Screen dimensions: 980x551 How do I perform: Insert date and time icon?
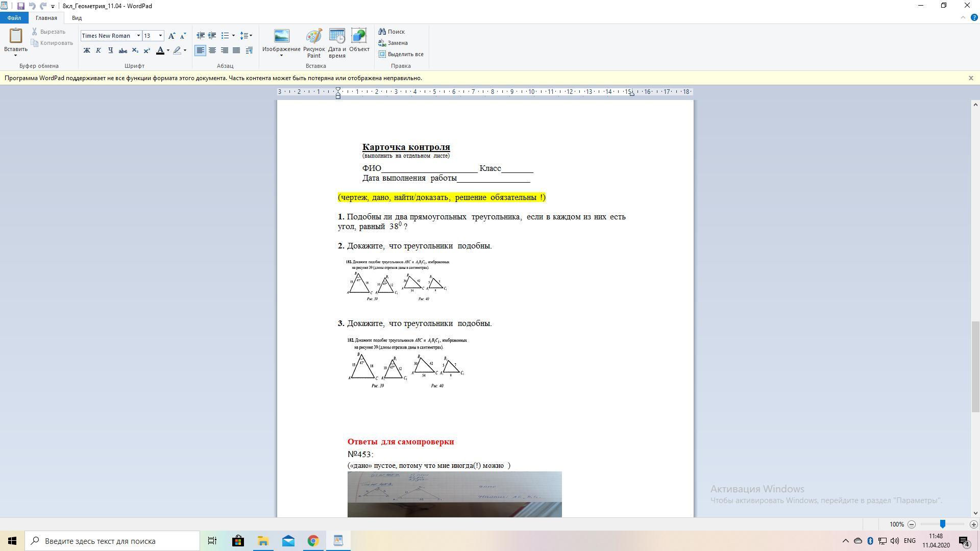click(337, 37)
